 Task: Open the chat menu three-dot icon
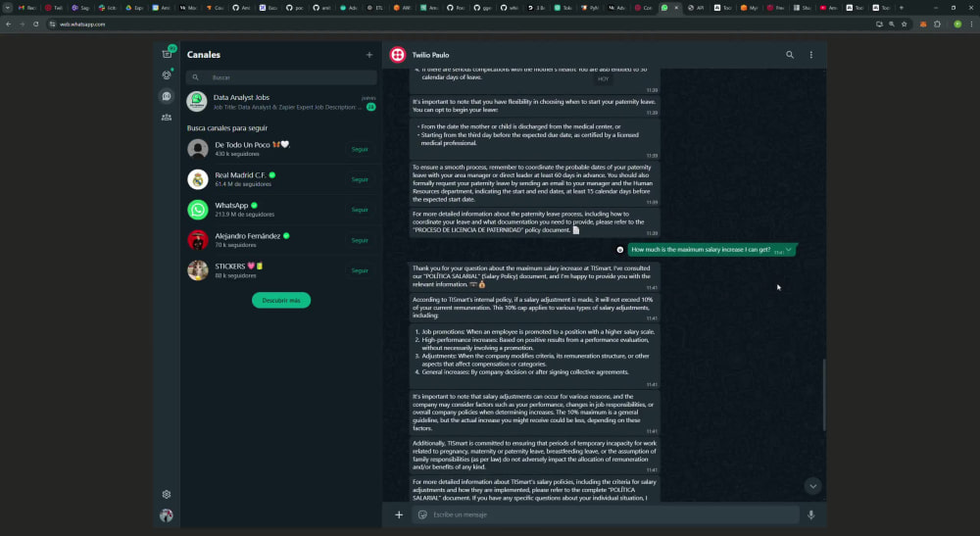click(x=811, y=55)
